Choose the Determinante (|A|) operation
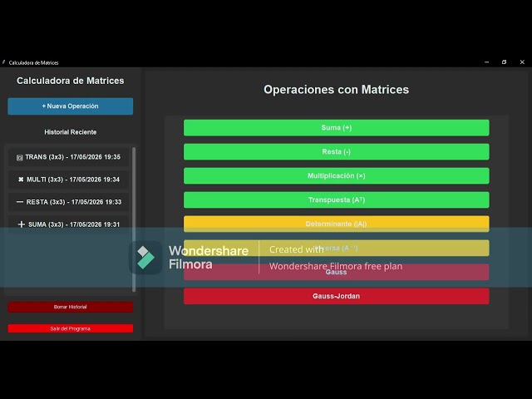Viewport: 532px width, 399px height. click(336, 224)
